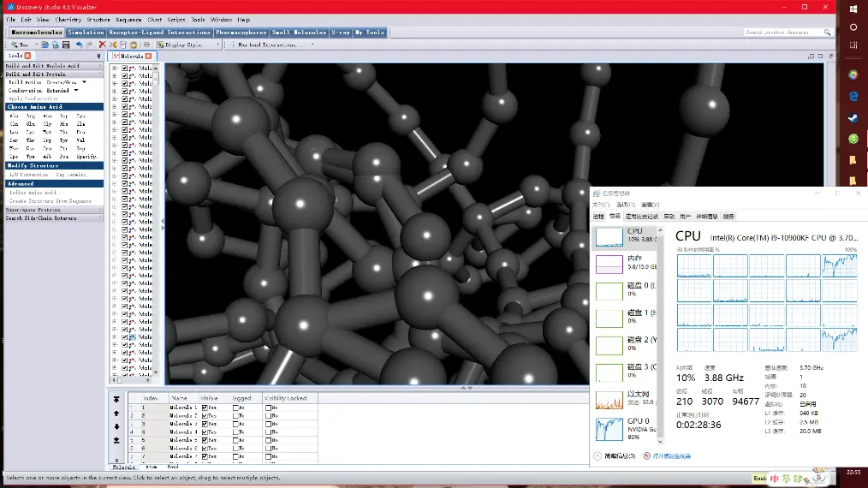Switch to Bond tab in data table
Screen dimensions: 868x488
[x=173, y=467]
